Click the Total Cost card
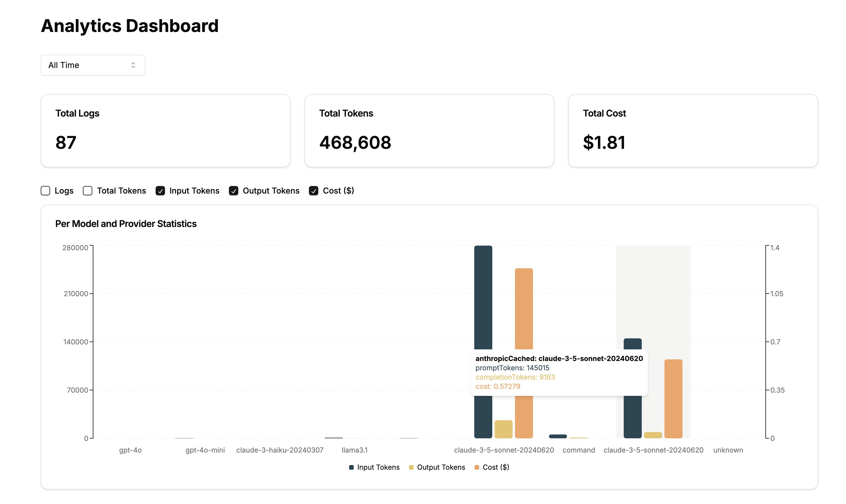This screenshot has height=504, width=846. [693, 131]
